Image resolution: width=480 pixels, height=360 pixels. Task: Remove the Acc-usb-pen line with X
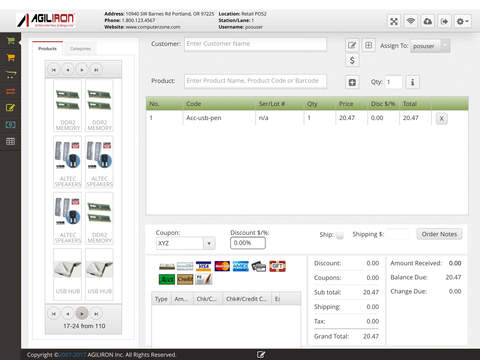pyautogui.click(x=441, y=118)
